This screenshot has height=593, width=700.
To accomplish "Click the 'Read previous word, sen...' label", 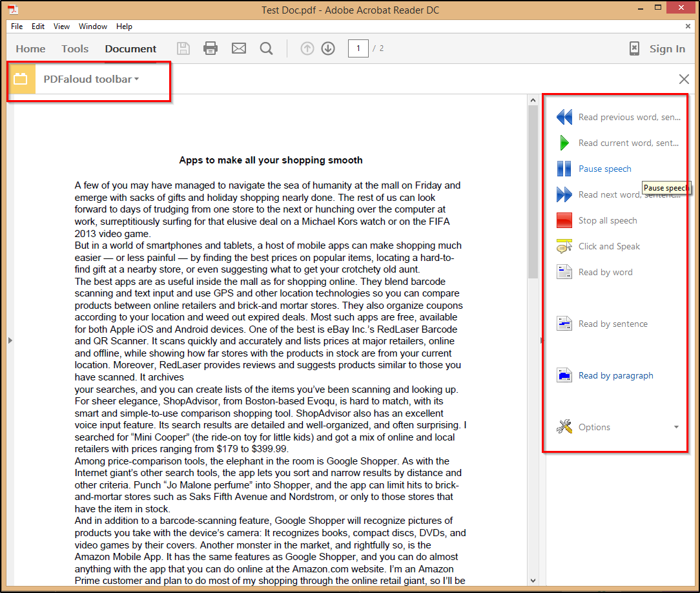I will (x=630, y=117).
